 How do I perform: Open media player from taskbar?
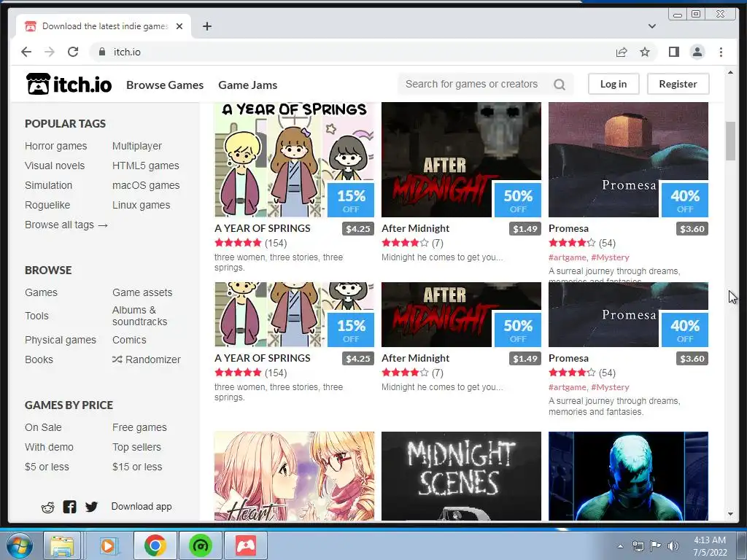point(107,545)
